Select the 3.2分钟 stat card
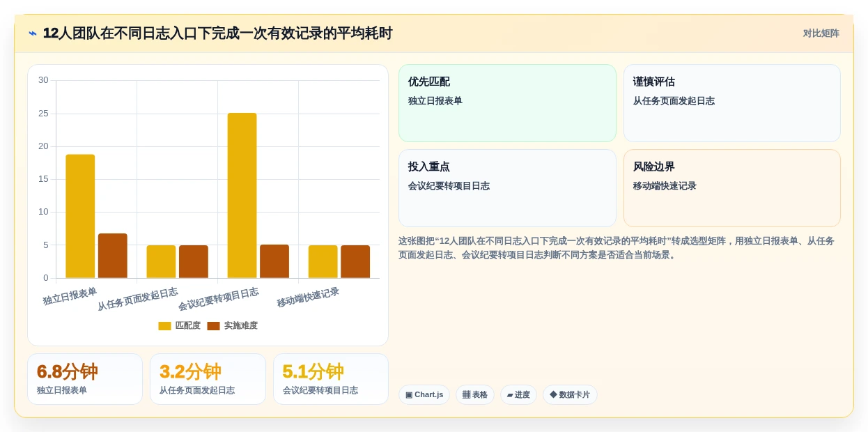The width and height of the screenshot is (868, 432). (208, 379)
